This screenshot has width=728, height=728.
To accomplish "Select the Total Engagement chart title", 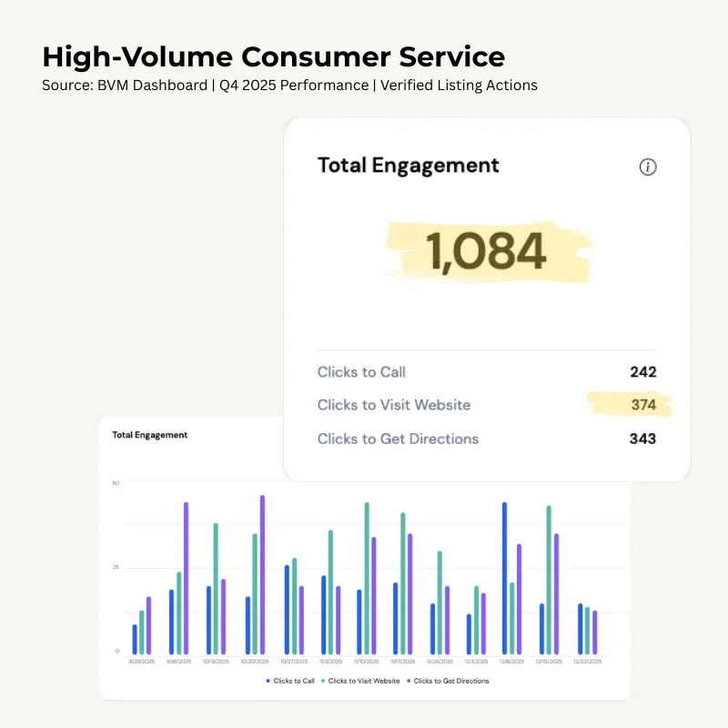I will pos(150,435).
